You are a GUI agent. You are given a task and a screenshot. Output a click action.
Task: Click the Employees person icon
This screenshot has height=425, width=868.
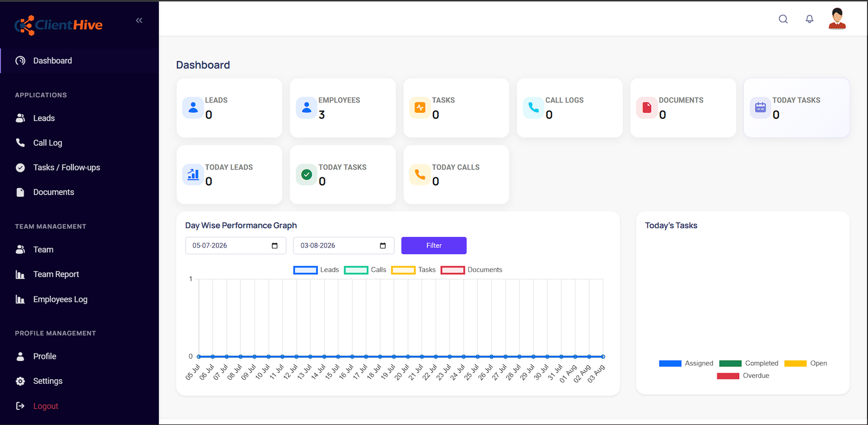click(307, 107)
